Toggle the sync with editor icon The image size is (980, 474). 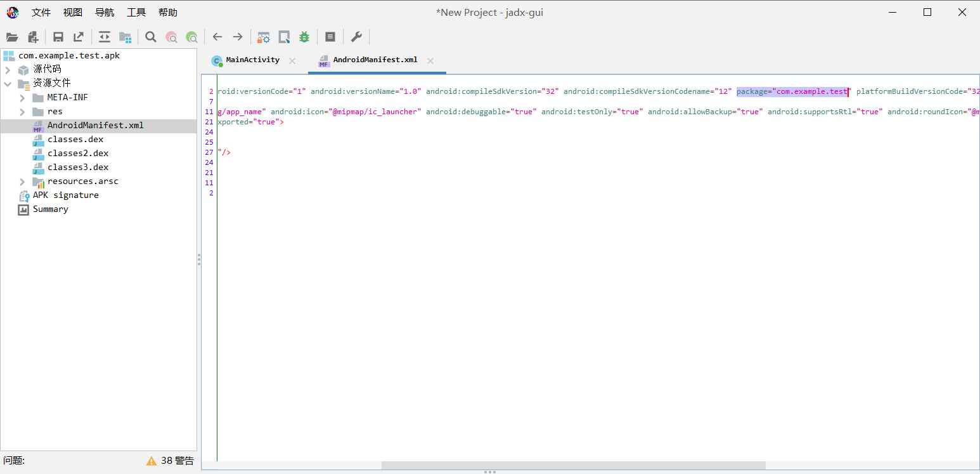105,37
